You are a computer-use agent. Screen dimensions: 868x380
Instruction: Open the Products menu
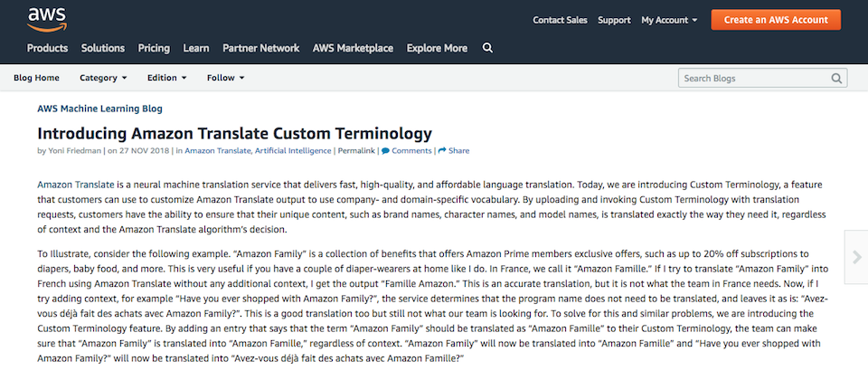[48, 48]
